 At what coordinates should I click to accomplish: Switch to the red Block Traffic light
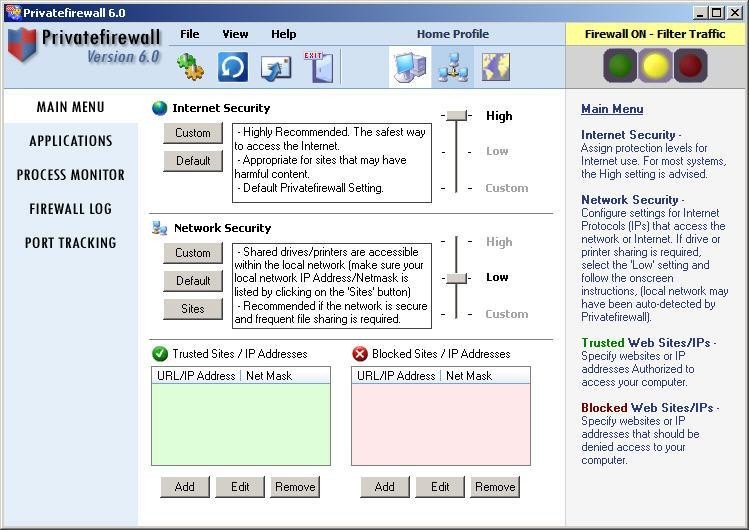pos(690,66)
